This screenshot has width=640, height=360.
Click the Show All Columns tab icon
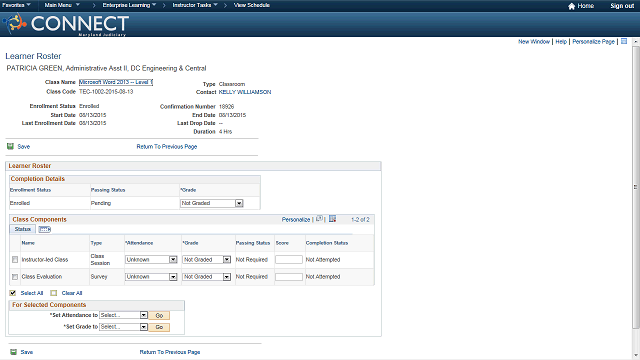pos(44,229)
